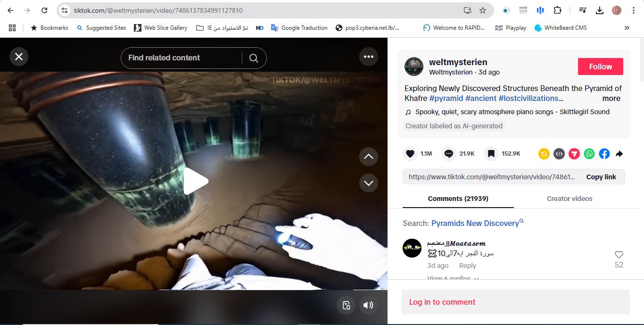Open the three-dot more options menu

click(368, 57)
